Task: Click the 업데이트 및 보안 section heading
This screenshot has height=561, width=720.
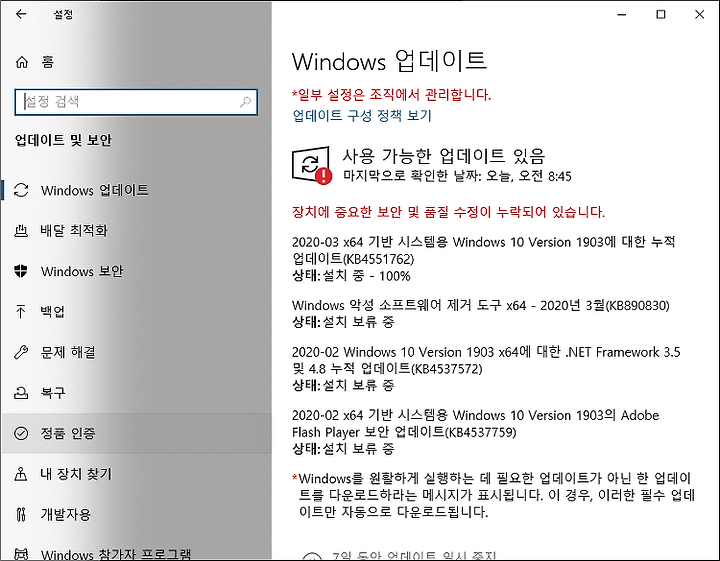Action: 63,140
